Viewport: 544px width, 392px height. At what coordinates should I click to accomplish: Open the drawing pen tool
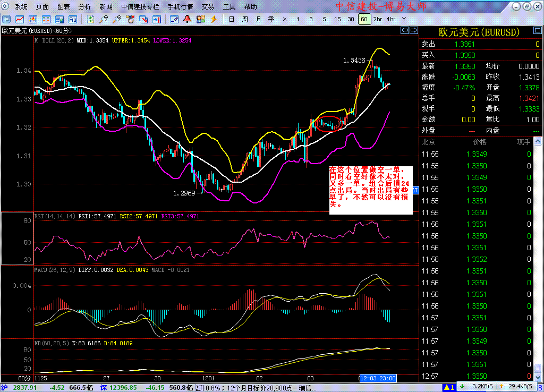(x=174, y=20)
